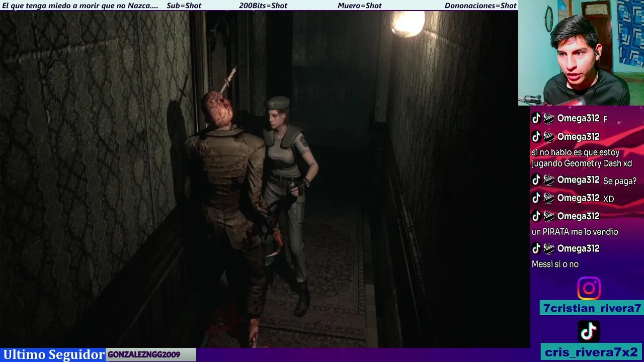Click the TikTok icon beside Omega312 F message
This screenshot has height=362, width=644.
click(536, 118)
